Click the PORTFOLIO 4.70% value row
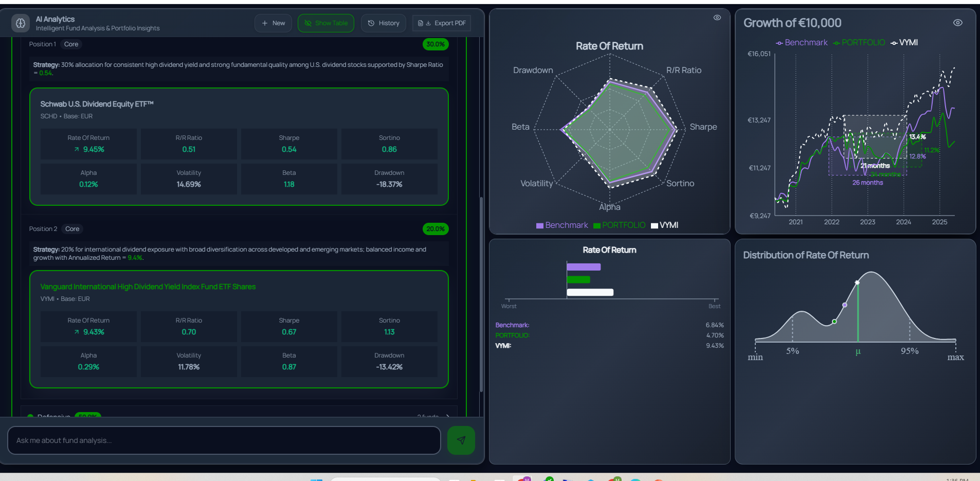Viewport: 980px width, 481px height. pos(609,335)
